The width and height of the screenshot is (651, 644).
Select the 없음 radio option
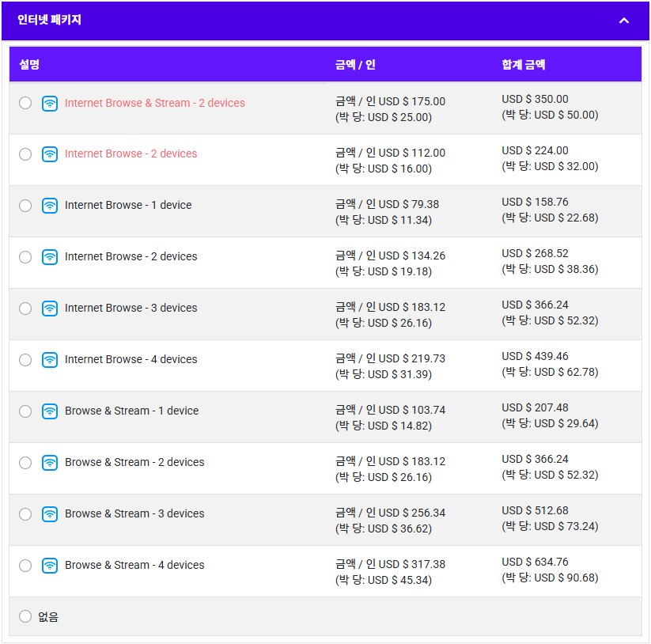tap(25, 616)
